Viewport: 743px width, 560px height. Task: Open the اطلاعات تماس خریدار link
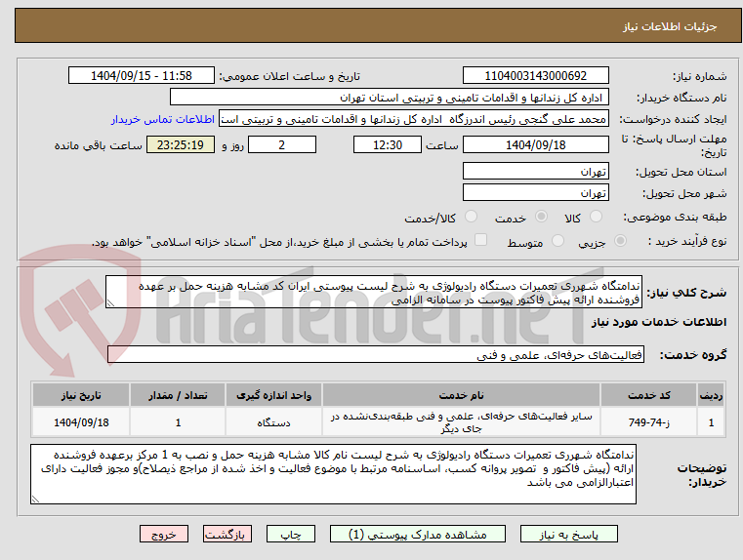click(163, 119)
